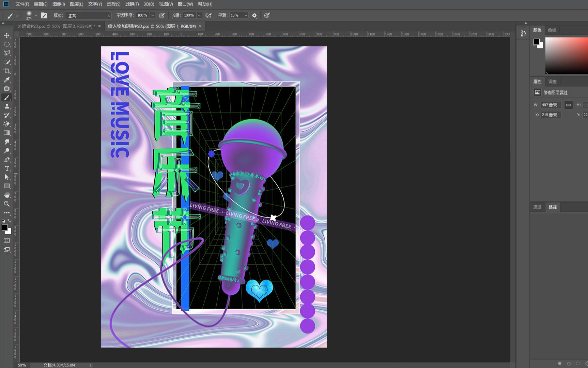Image resolution: width=588 pixels, height=368 pixels.
Task: Open the brush tool preset picker
Action: 12,16
